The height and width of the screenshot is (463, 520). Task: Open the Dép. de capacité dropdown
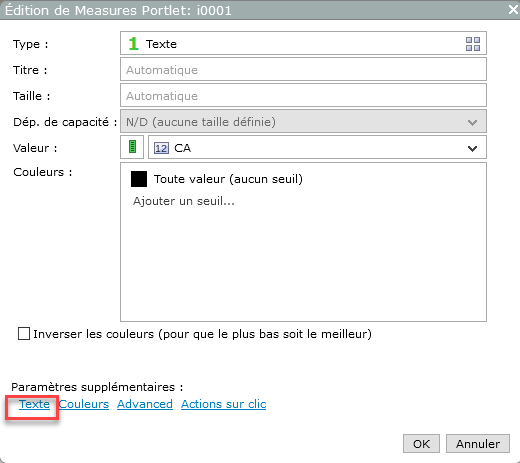tap(303, 122)
